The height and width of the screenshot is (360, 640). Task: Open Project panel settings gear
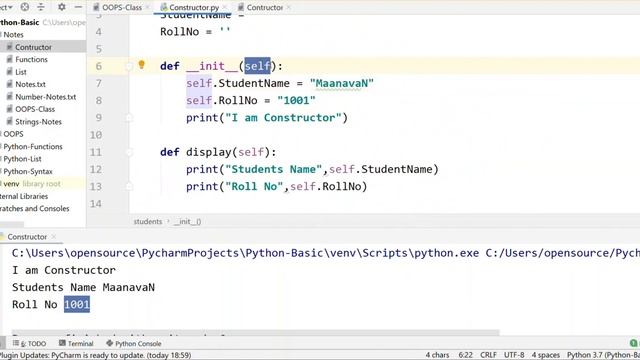pos(62,7)
